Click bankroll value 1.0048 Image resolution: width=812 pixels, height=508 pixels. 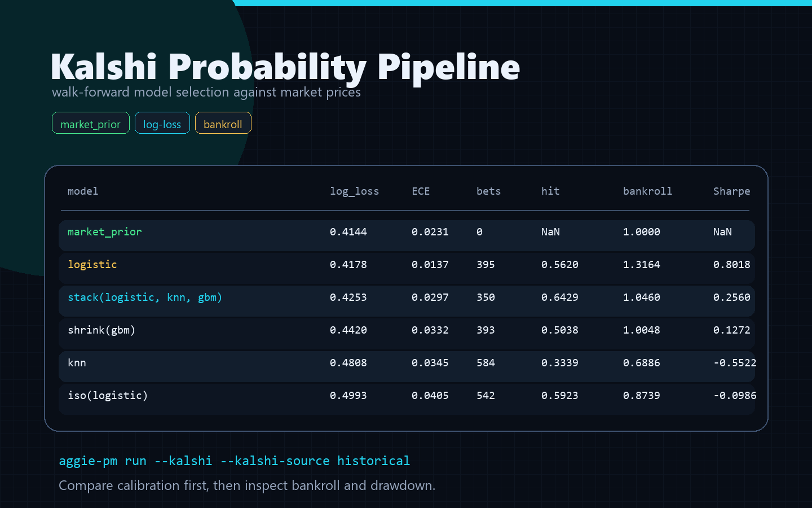[642, 330]
